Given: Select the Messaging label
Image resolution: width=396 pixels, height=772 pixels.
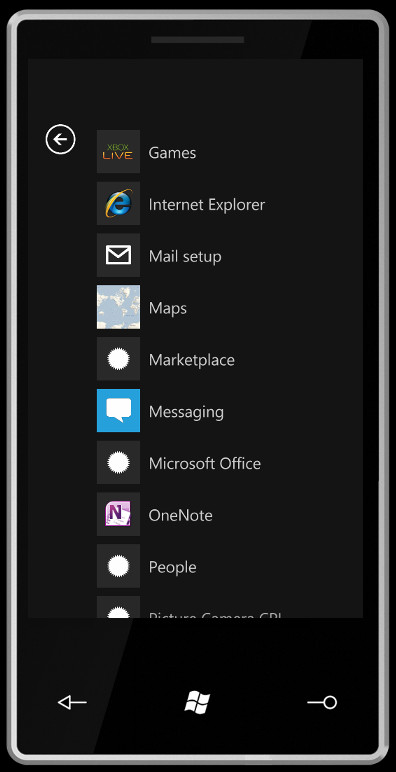Looking at the screenshot, I should [186, 412].
